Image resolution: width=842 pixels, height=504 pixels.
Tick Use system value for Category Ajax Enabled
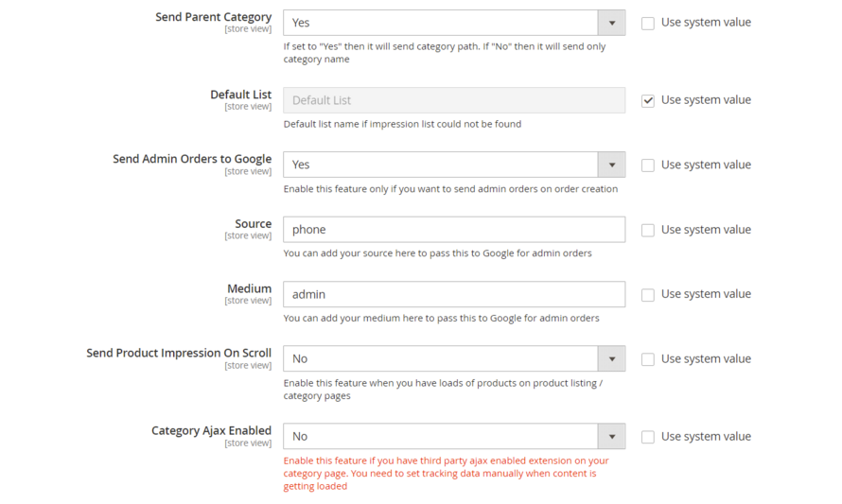[x=648, y=437]
